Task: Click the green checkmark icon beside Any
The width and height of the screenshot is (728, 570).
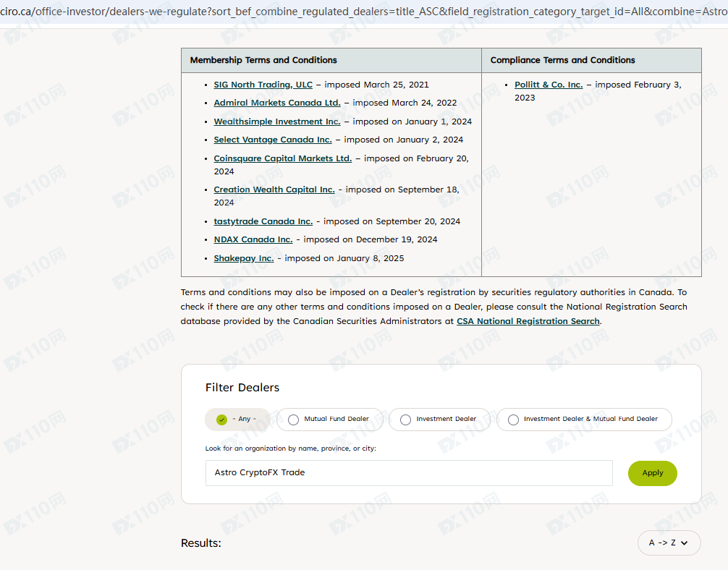Action: pyautogui.click(x=222, y=420)
